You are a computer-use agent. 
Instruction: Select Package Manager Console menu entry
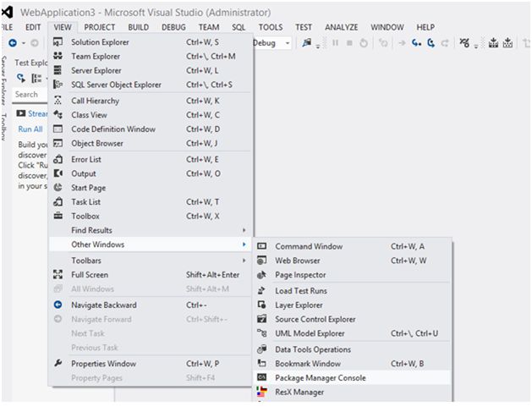point(352,377)
